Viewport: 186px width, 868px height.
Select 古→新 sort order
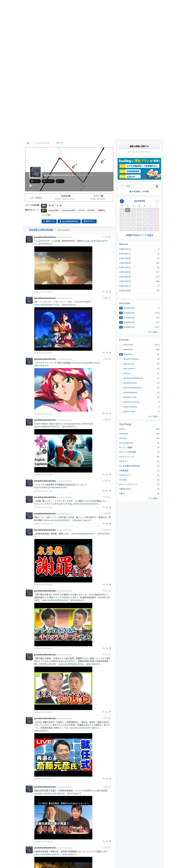[x=59, y=206]
